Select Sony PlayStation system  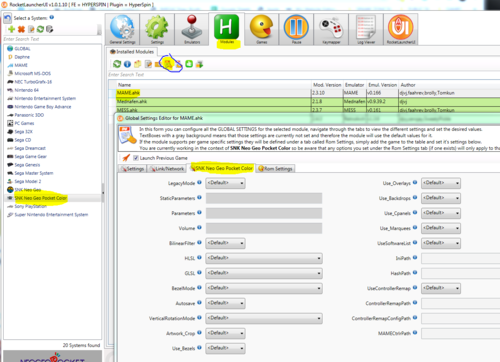point(30,206)
